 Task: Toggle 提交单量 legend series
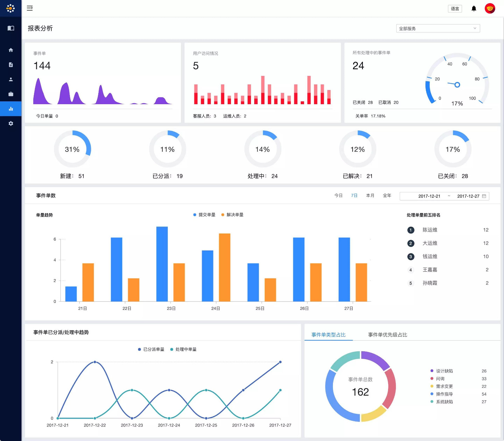click(204, 215)
